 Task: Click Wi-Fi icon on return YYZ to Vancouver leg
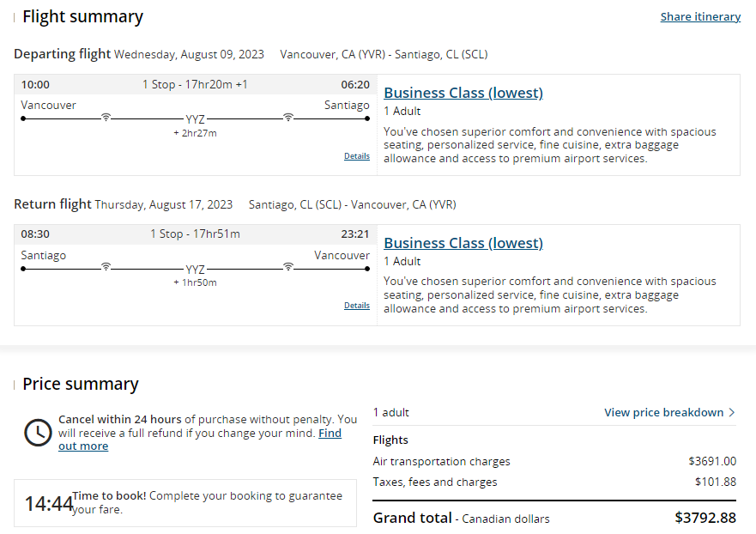tap(288, 267)
